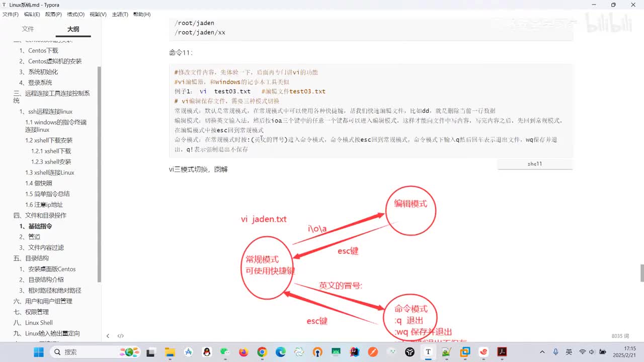Change the code block language field showing shell
The width and height of the screenshot is (644, 362).
click(535, 164)
